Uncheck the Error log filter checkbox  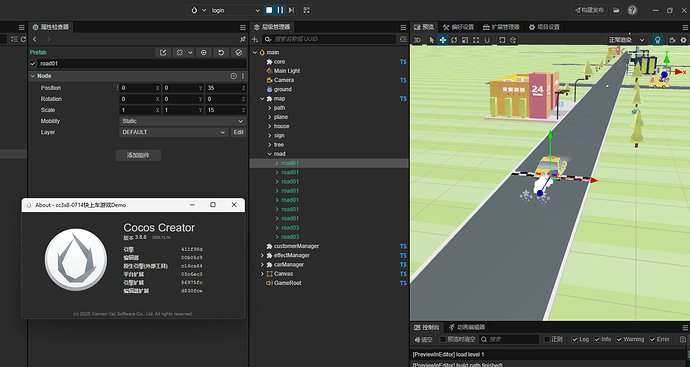(x=653, y=339)
